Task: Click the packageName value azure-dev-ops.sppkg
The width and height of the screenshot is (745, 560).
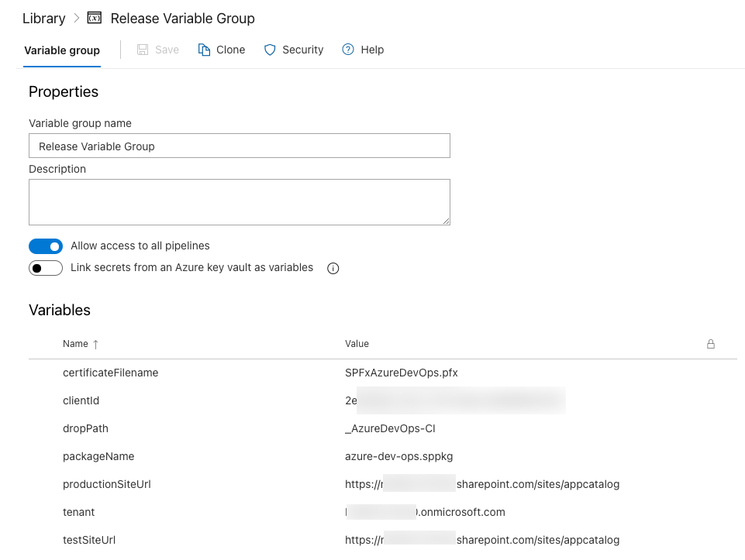Action: pos(400,456)
